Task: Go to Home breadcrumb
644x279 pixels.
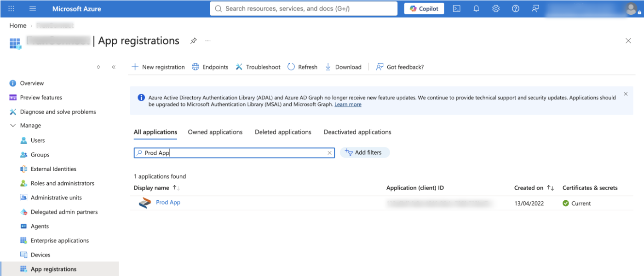Action: coord(18,26)
